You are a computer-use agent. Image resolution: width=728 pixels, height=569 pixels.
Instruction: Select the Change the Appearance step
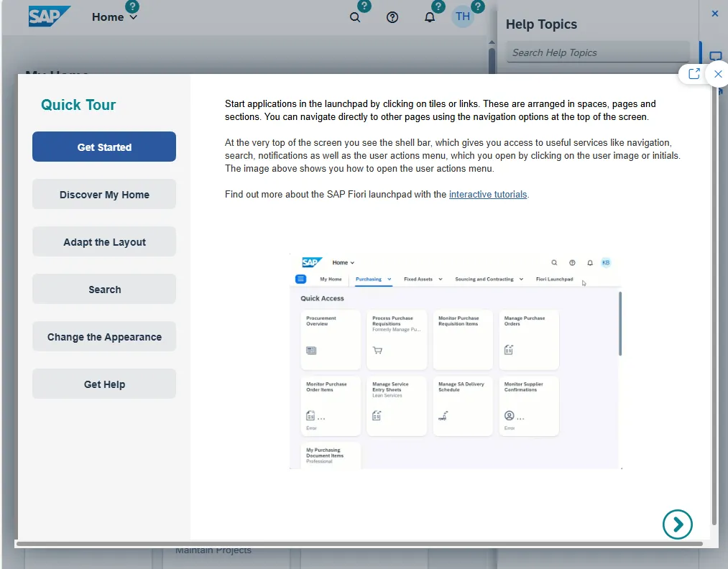[104, 336]
